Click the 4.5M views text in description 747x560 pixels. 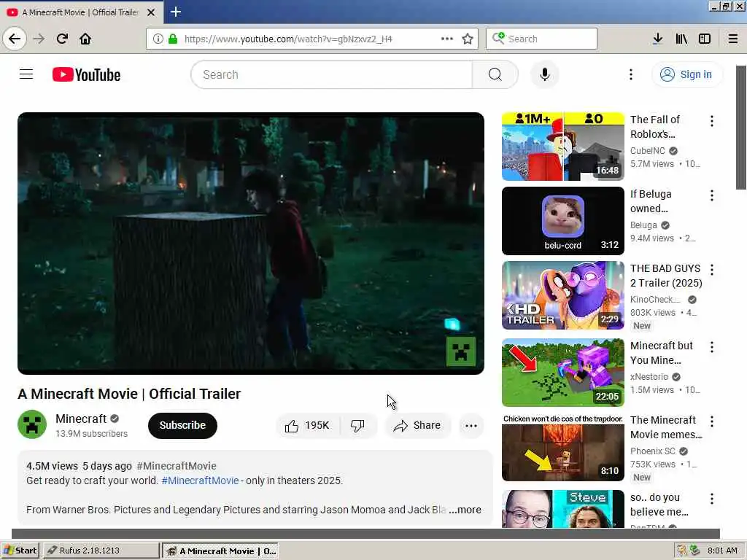click(x=52, y=466)
